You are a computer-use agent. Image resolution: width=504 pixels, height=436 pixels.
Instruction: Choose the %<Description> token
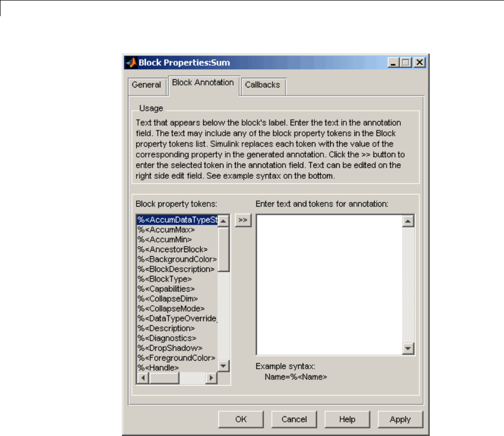(x=177, y=328)
